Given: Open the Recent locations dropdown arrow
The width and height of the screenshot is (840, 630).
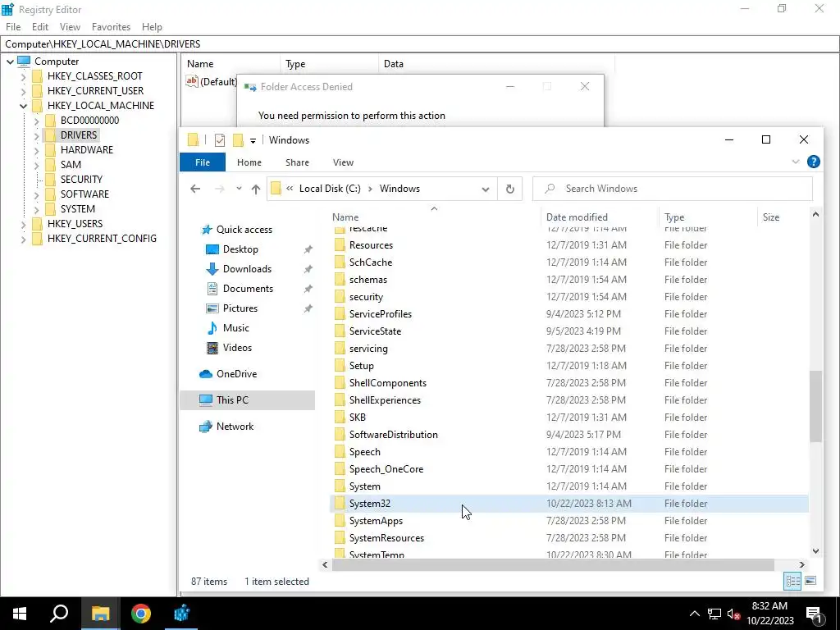Looking at the screenshot, I should pos(239,189).
